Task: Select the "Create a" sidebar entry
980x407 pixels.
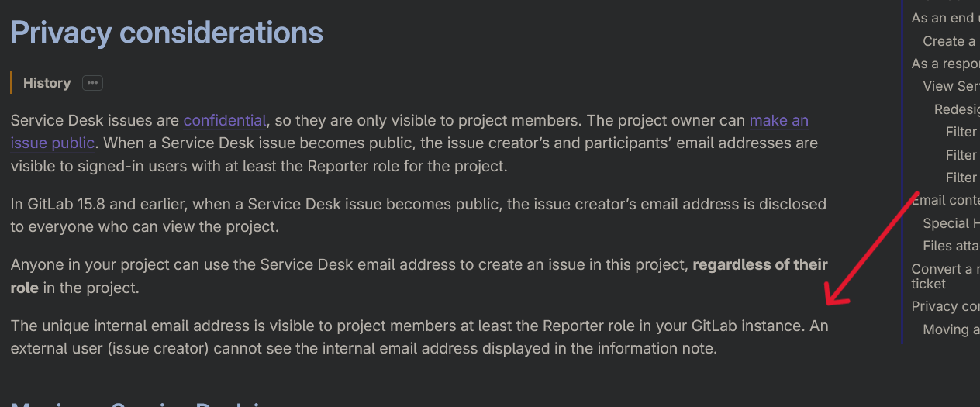Action: (951, 41)
